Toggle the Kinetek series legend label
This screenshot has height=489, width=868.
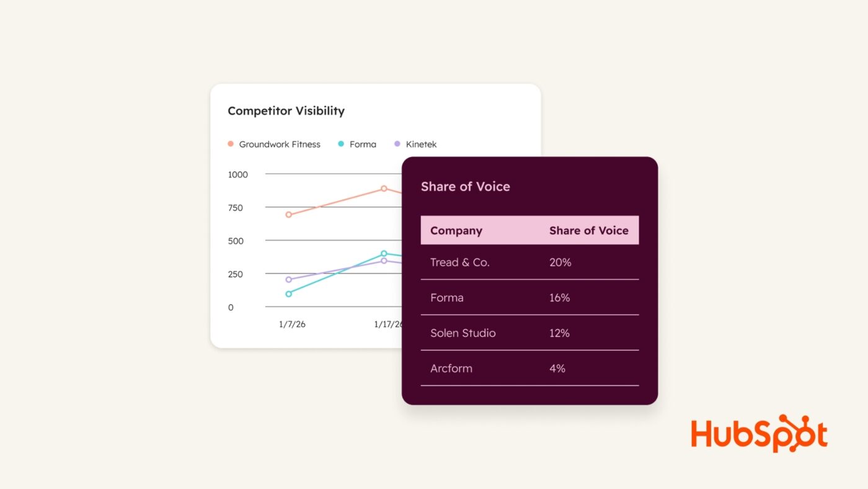click(x=421, y=145)
